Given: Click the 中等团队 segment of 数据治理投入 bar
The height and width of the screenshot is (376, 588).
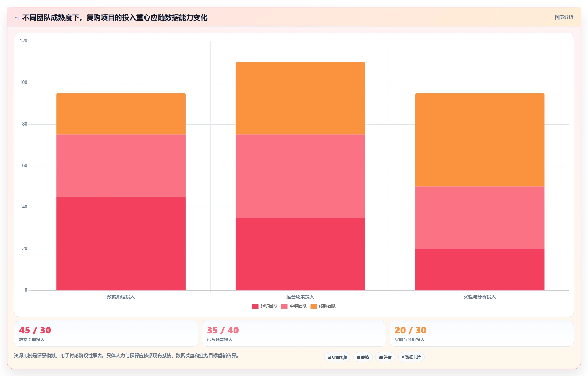Looking at the screenshot, I should [x=121, y=166].
